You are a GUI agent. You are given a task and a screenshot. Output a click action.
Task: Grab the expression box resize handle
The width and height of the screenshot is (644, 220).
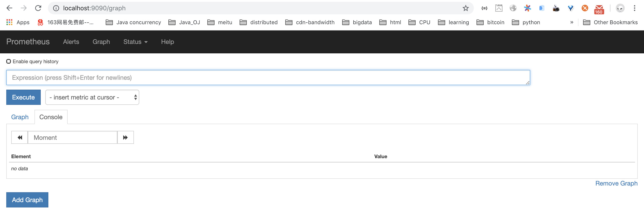528,83
